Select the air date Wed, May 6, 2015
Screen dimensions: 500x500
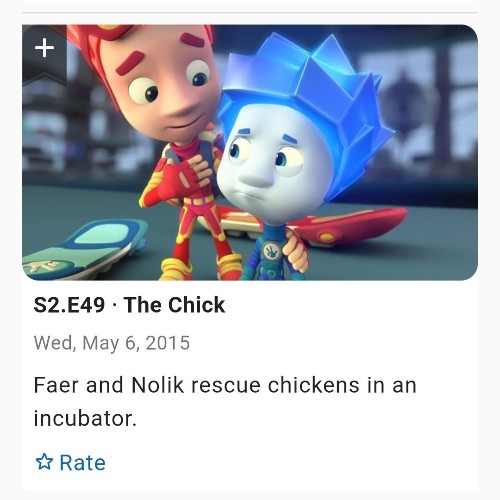point(112,343)
